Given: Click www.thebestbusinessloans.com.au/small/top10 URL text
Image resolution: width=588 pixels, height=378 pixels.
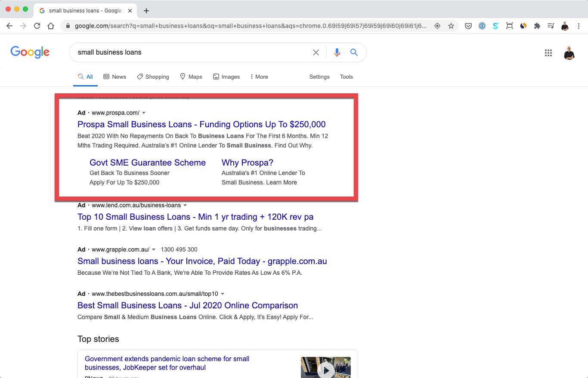Looking at the screenshot, I should tap(155, 294).
